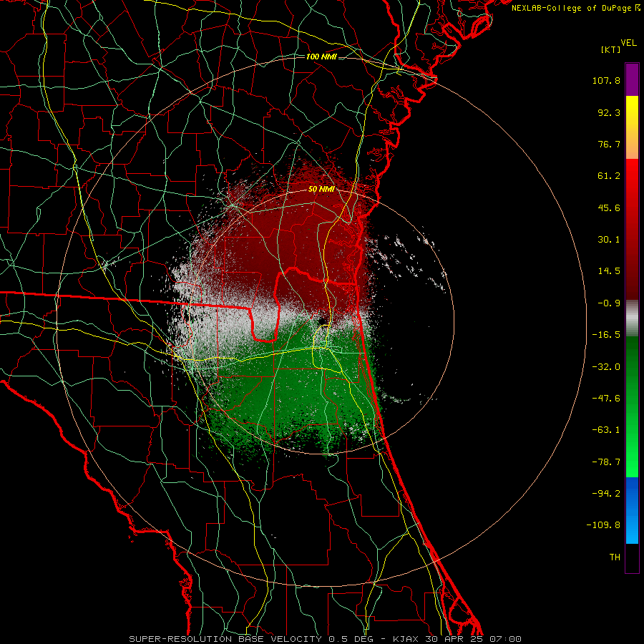Click the Super-Resolution Base Velocity footer caption
The height and width of the screenshot is (644, 644).
(x=326, y=639)
